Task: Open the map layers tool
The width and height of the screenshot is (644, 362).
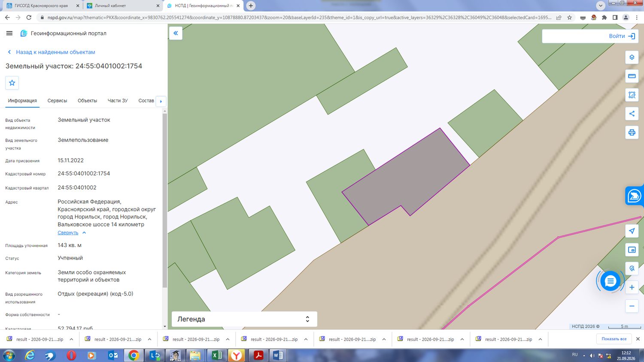Action: (x=632, y=57)
